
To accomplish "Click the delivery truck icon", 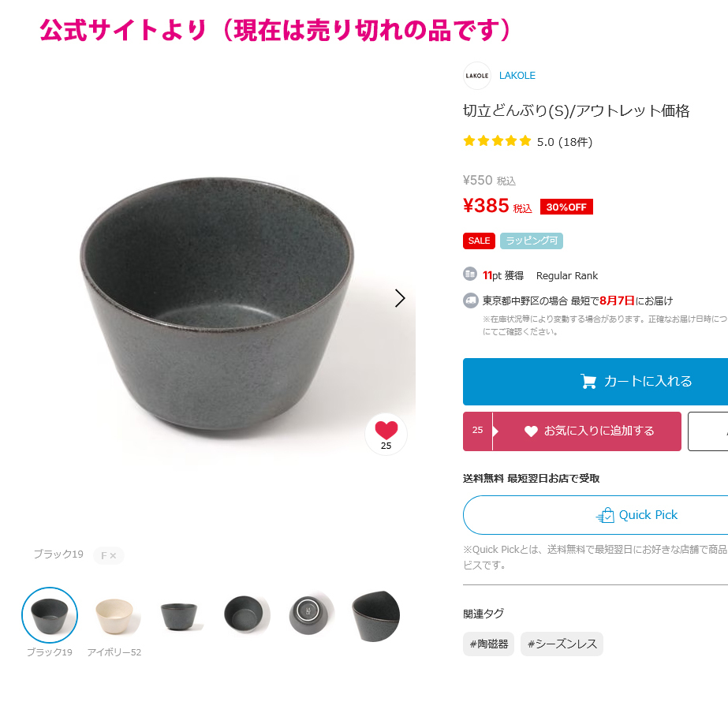I will [470, 301].
